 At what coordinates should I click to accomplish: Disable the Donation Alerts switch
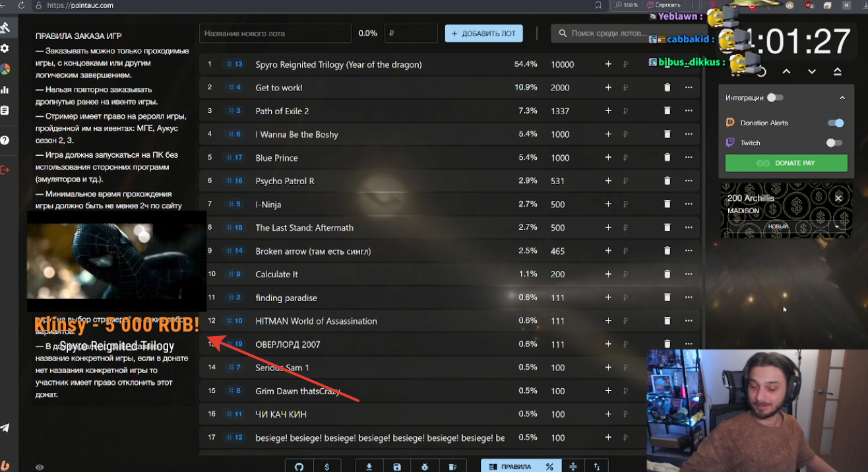pos(836,123)
